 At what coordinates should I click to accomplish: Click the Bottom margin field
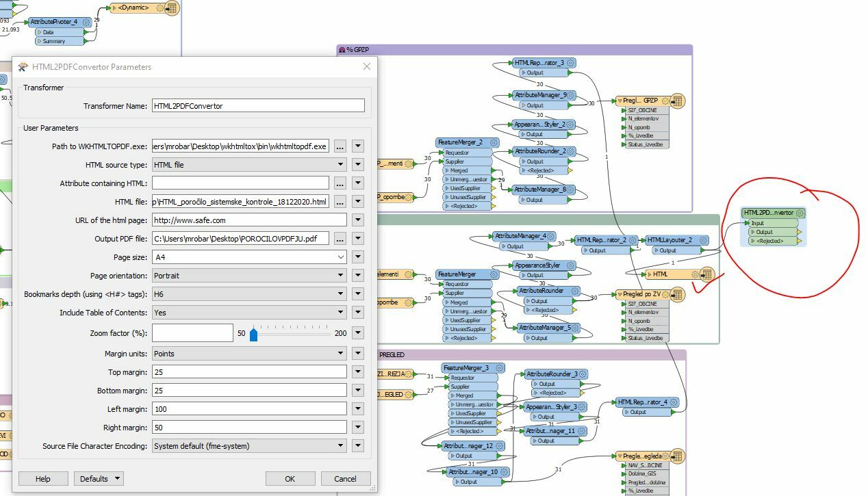coord(249,391)
